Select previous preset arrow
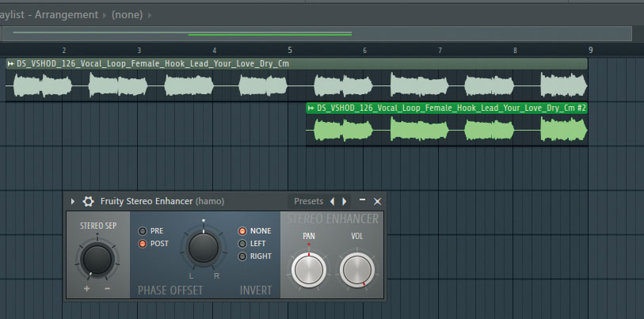This screenshot has width=644, height=319. [332, 201]
